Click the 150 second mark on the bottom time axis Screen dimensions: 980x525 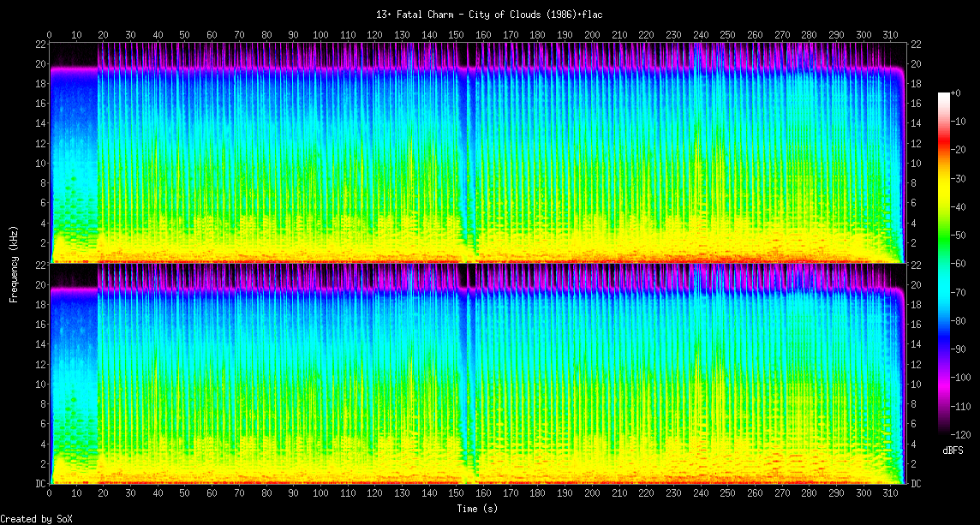click(457, 493)
